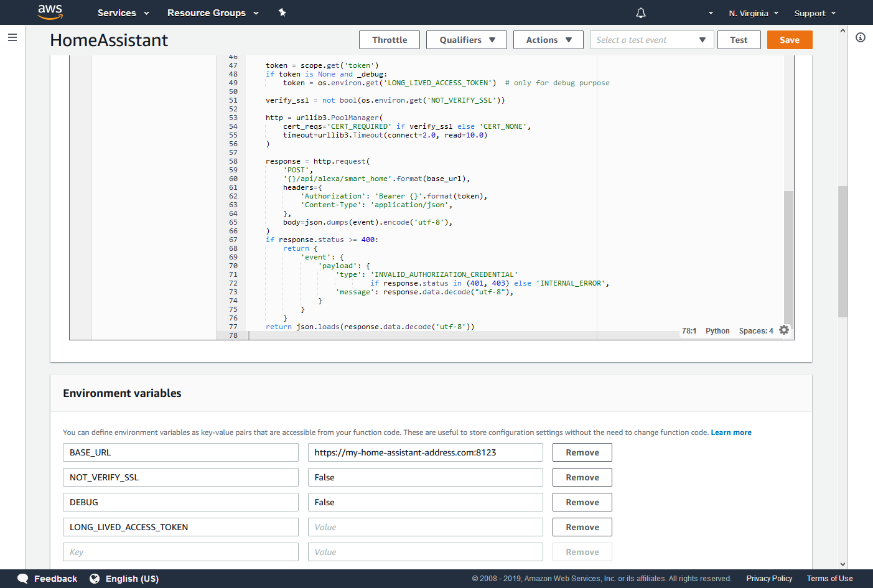
Task: Remove the NOT_VERIFY_SSL variable
Action: [582, 477]
